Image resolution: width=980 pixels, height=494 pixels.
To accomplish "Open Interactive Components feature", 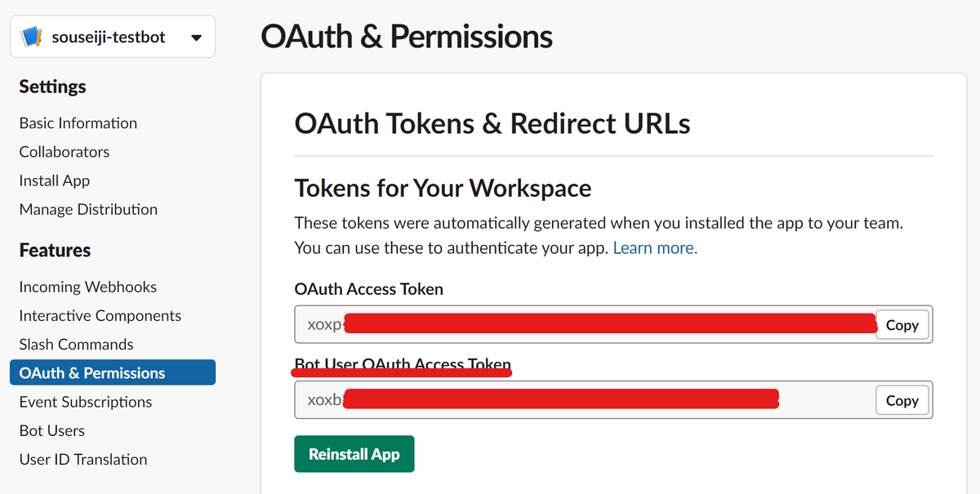I will [100, 315].
